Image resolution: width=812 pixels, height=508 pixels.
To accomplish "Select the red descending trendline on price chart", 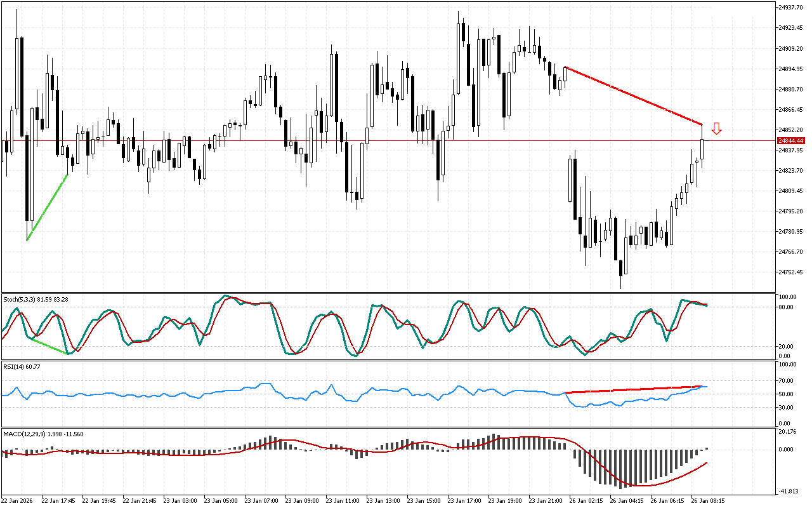I will click(633, 95).
